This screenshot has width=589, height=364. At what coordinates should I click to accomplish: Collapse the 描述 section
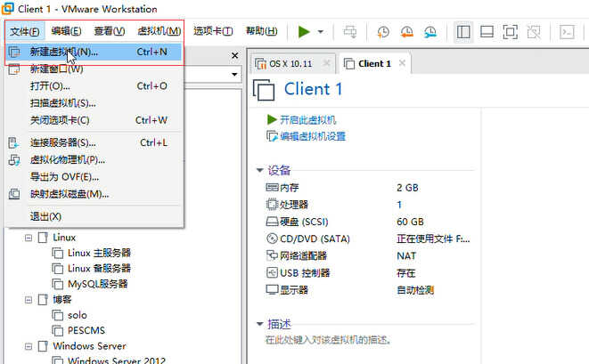click(259, 324)
